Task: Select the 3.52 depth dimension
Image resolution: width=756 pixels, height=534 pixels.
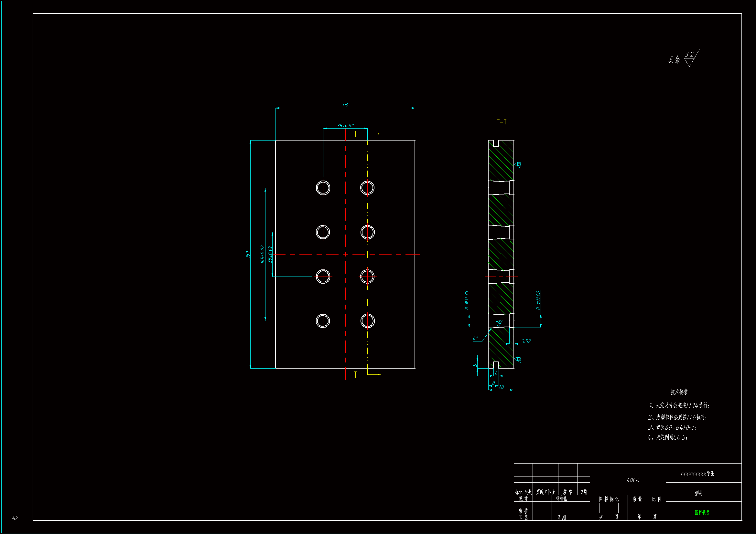Action: point(526,341)
